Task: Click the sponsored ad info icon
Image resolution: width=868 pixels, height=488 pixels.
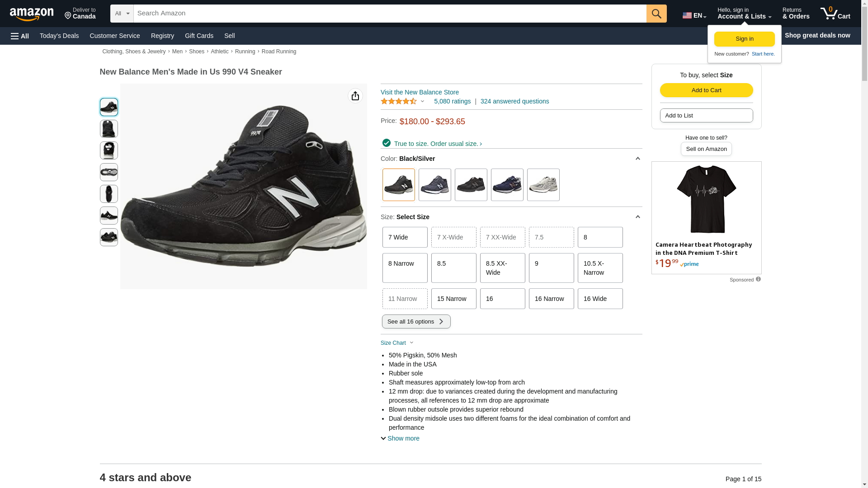Action: [758, 279]
